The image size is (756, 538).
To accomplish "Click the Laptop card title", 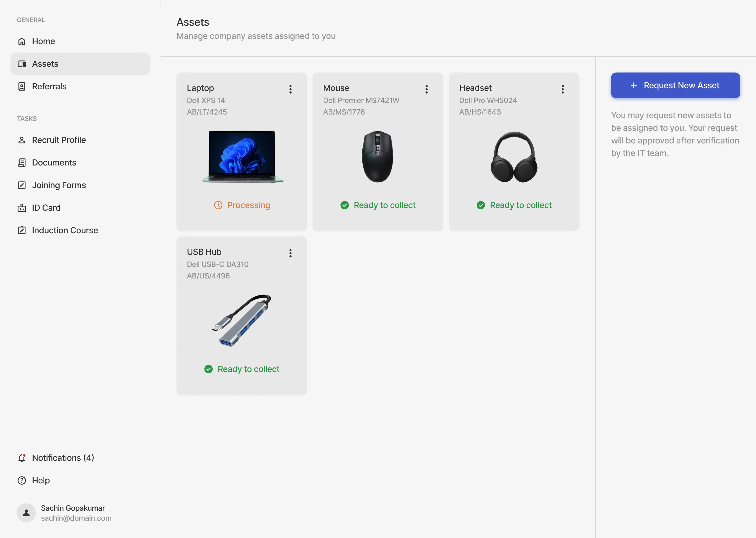I will tap(200, 88).
